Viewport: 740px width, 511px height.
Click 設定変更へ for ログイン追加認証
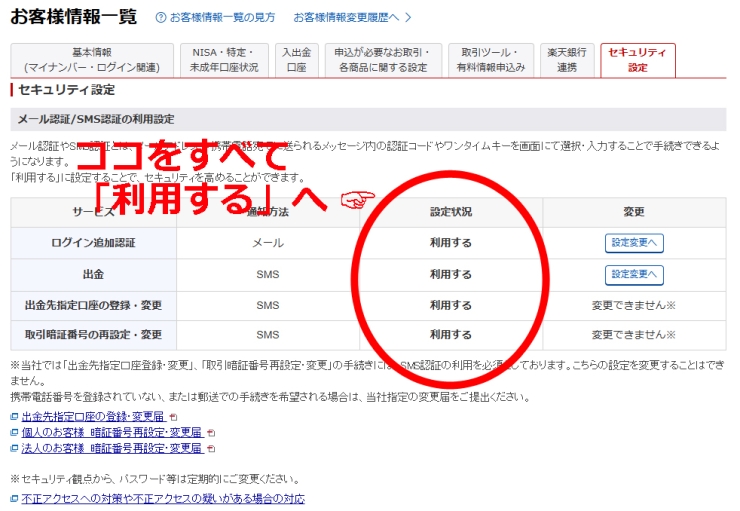pyautogui.click(x=634, y=243)
